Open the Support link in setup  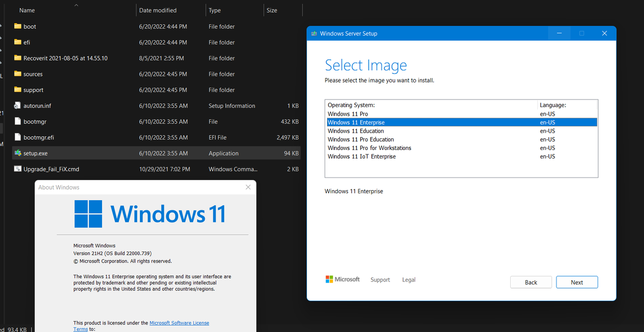(380, 280)
